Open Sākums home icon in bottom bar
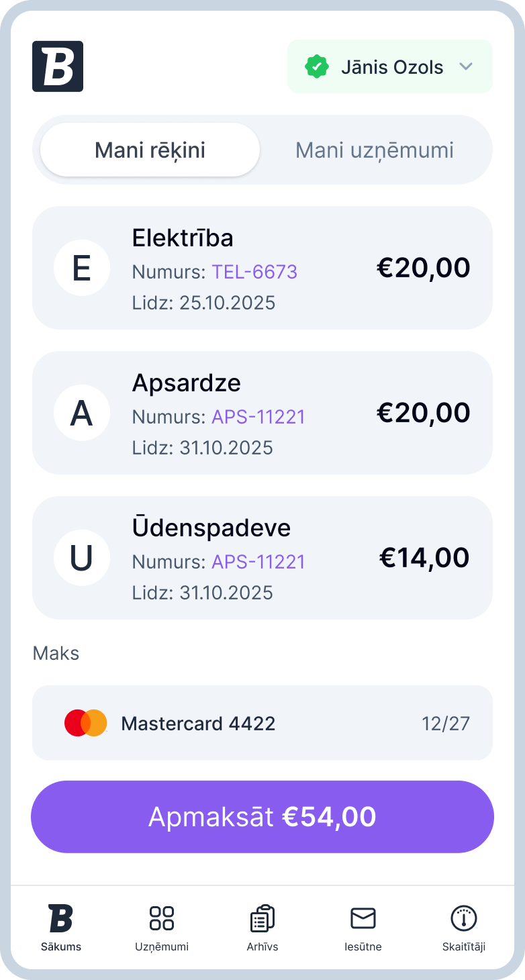Viewport: 525px width, 980px height. pyautogui.click(x=60, y=918)
